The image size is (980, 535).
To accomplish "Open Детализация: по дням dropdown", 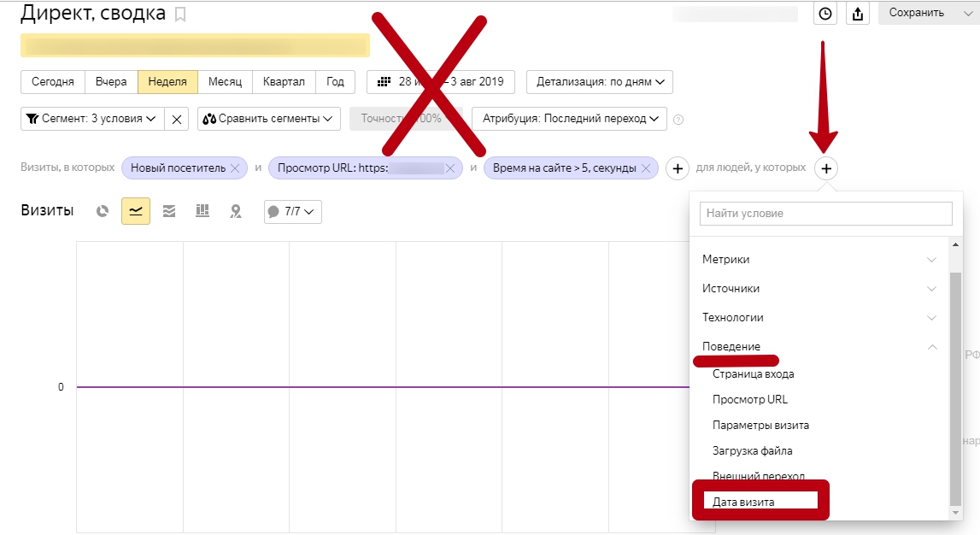I will (600, 82).
